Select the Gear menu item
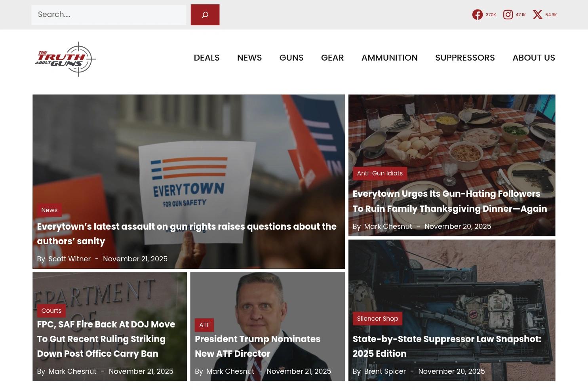The image size is (588, 392). [x=333, y=58]
